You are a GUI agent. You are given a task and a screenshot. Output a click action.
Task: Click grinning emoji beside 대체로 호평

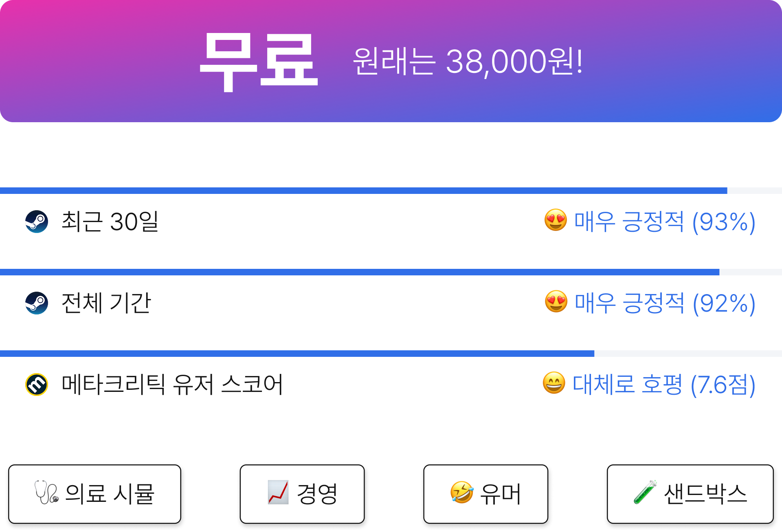(x=554, y=383)
